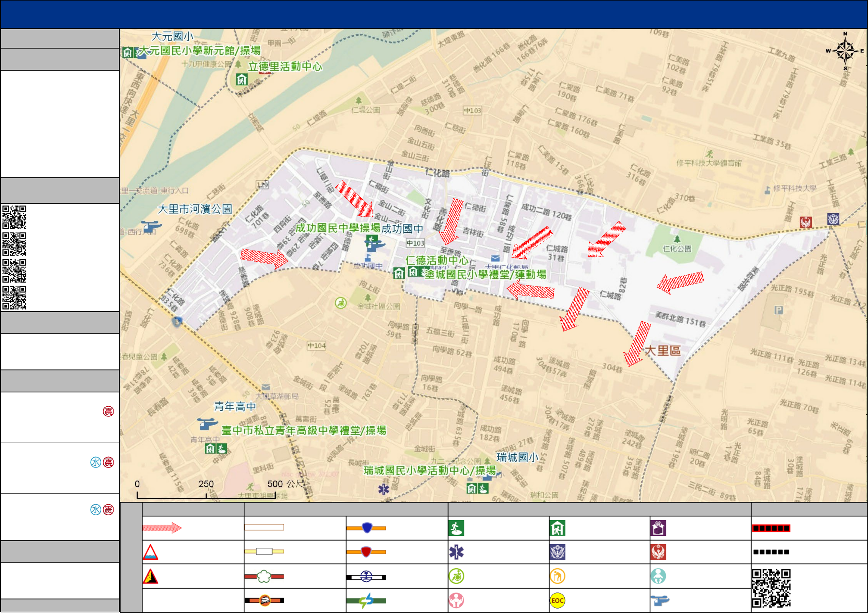868x613 pixels.
Task: Click shelter icon beside 立德里活動中心
Action: click(242, 80)
